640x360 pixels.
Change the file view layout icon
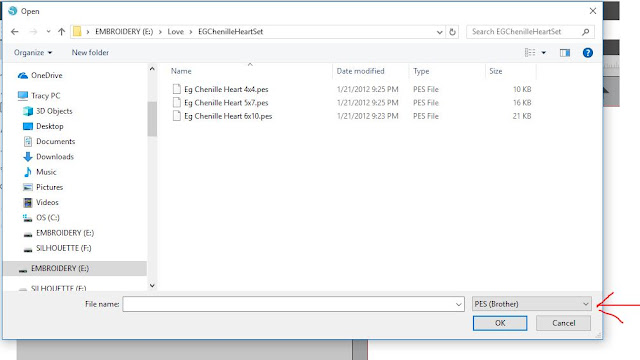530,52
